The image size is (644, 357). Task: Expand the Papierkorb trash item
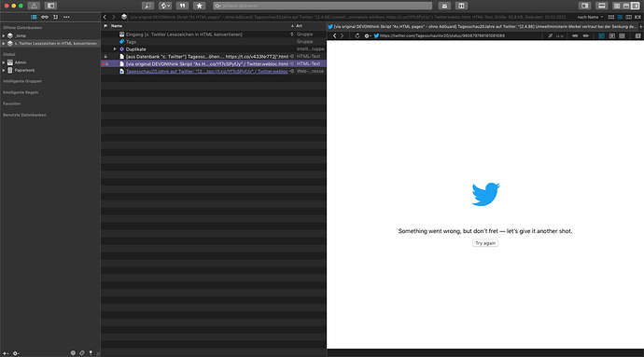(4, 70)
